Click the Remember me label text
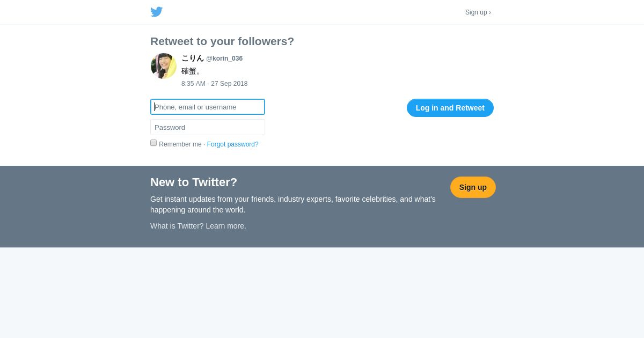 [180, 144]
